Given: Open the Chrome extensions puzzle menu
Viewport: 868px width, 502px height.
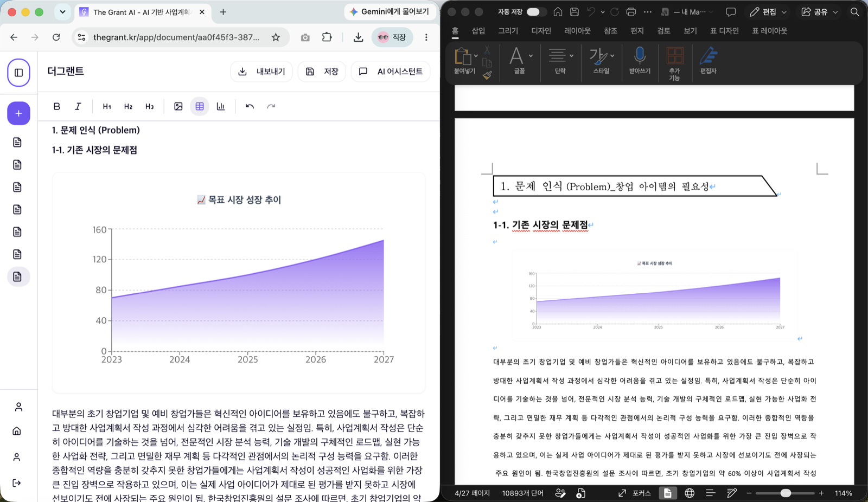Looking at the screenshot, I should [x=327, y=37].
